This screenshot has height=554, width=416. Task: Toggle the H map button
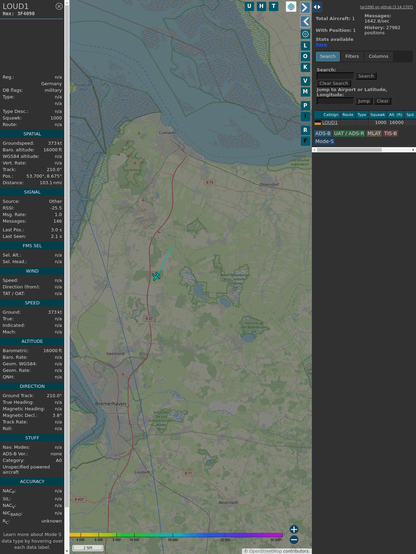click(262, 6)
